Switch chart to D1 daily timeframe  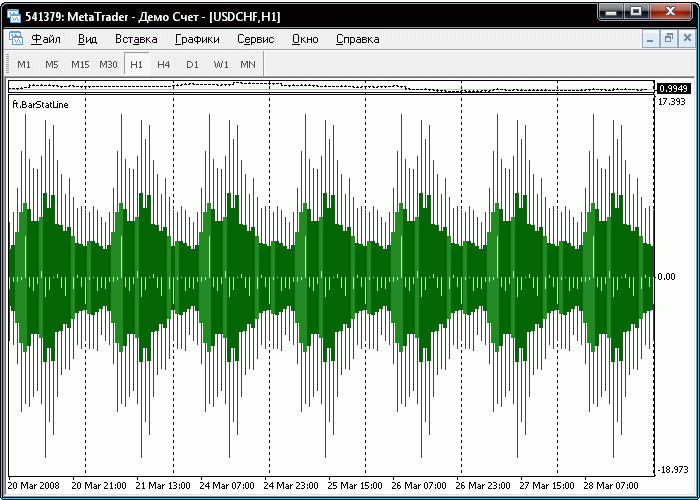pos(192,64)
